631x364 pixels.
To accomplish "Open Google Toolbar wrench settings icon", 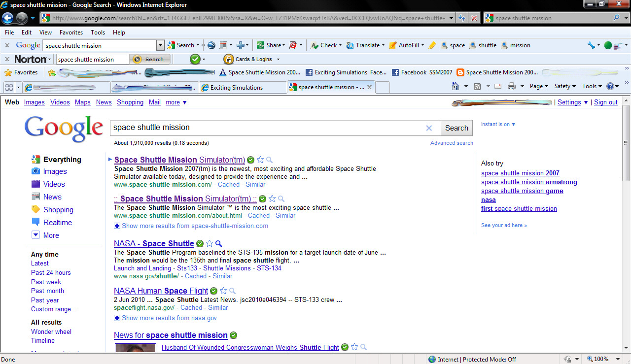I will 591,45.
